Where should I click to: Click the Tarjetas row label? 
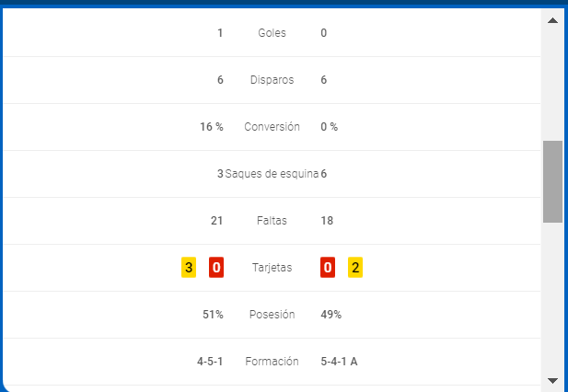[x=272, y=268]
